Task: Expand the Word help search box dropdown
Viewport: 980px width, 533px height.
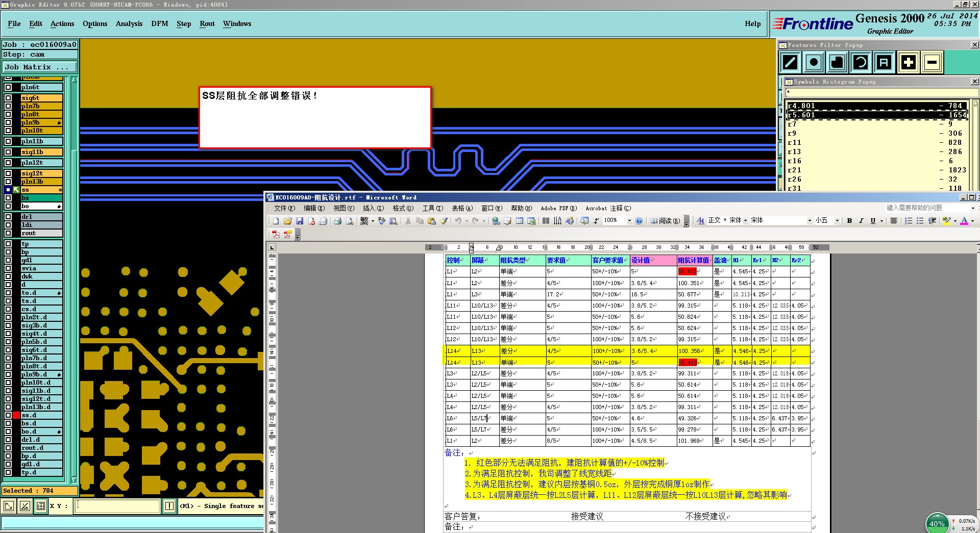Action: point(972,208)
